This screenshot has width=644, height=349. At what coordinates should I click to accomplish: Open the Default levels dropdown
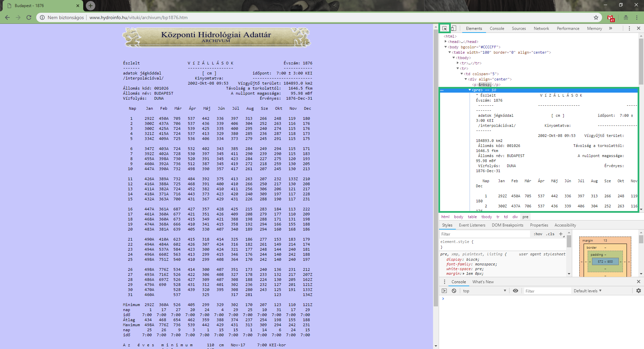[587, 291]
